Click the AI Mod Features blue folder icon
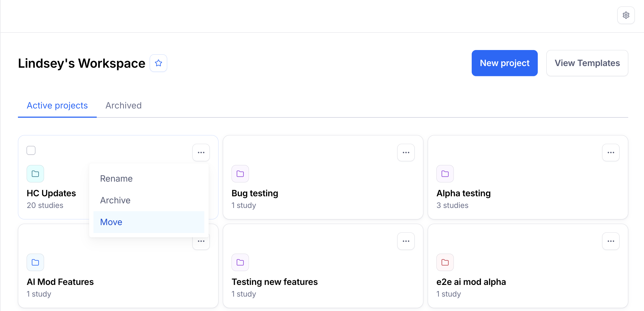This screenshot has width=644, height=311. pyautogui.click(x=35, y=262)
